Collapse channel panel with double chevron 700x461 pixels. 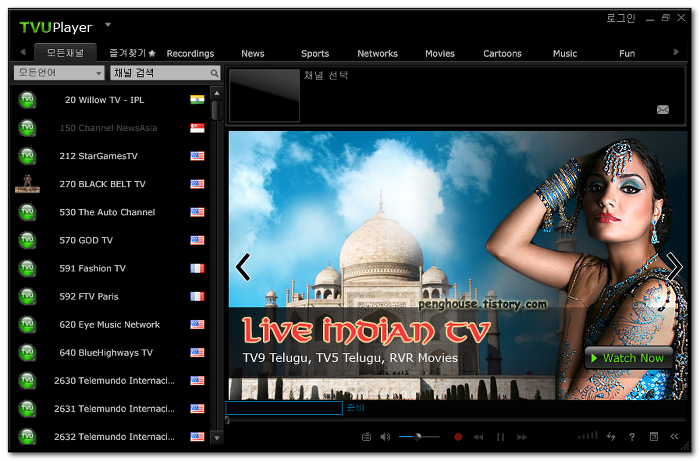coord(674,436)
